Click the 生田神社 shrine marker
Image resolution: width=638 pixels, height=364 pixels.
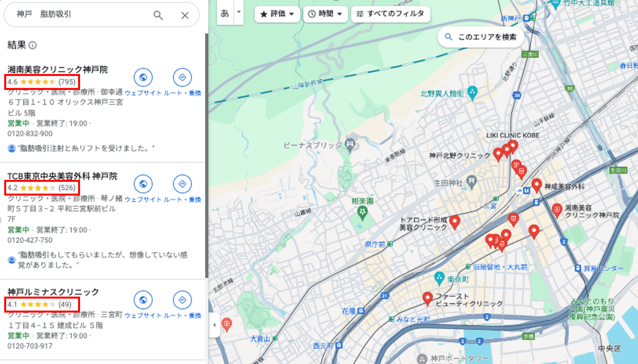[x=472, y=182]
